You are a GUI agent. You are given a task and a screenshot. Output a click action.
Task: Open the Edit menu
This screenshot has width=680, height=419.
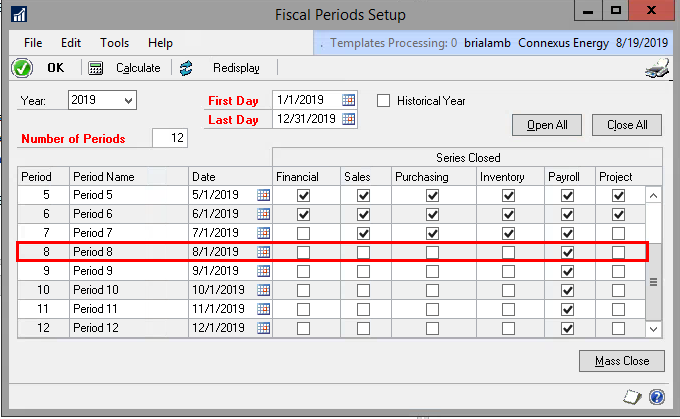(x=71, y=43)
